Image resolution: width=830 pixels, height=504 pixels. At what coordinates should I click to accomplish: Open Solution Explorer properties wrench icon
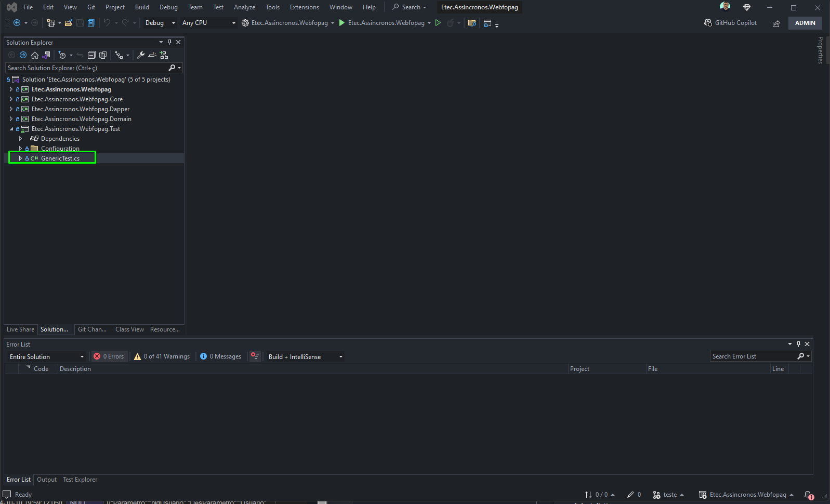pyautogui.click(x=140, y=55)
